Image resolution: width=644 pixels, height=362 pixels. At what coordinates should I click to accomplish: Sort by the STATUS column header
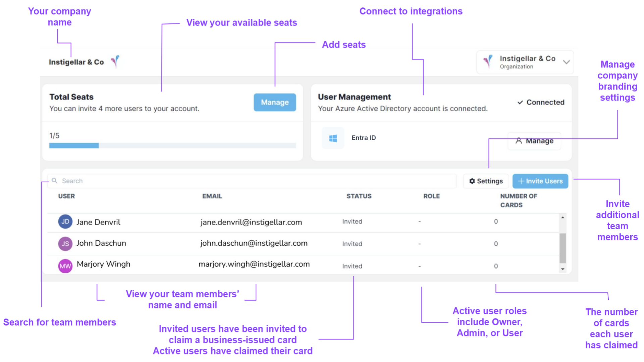[x=359, y=196]
